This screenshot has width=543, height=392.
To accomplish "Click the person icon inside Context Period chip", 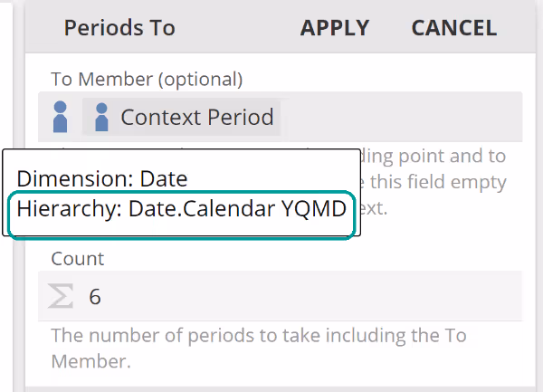I will click(x=101, y=117).
